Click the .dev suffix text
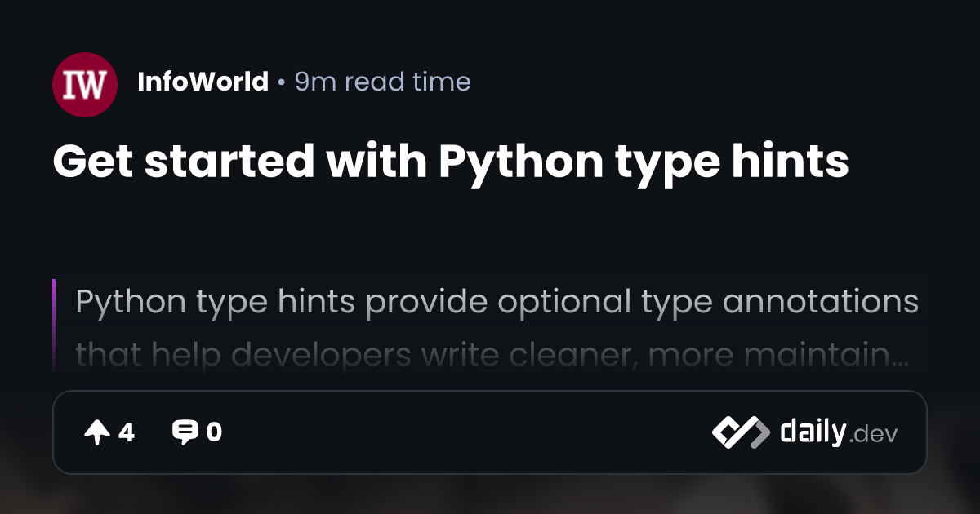Screen dimensions: 980x514 pos(873,435)
